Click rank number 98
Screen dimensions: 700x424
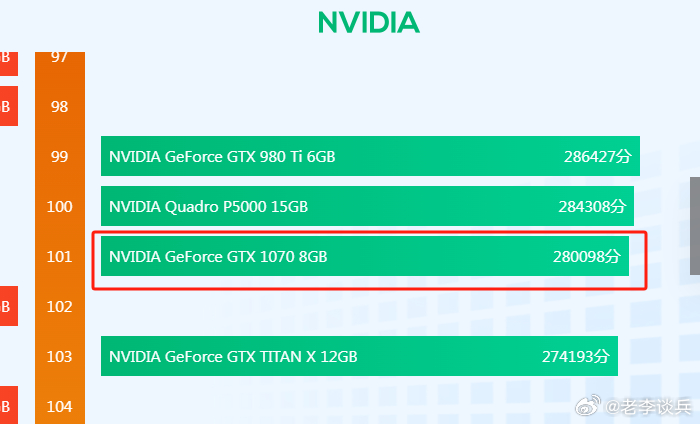[x=59, y=107]
